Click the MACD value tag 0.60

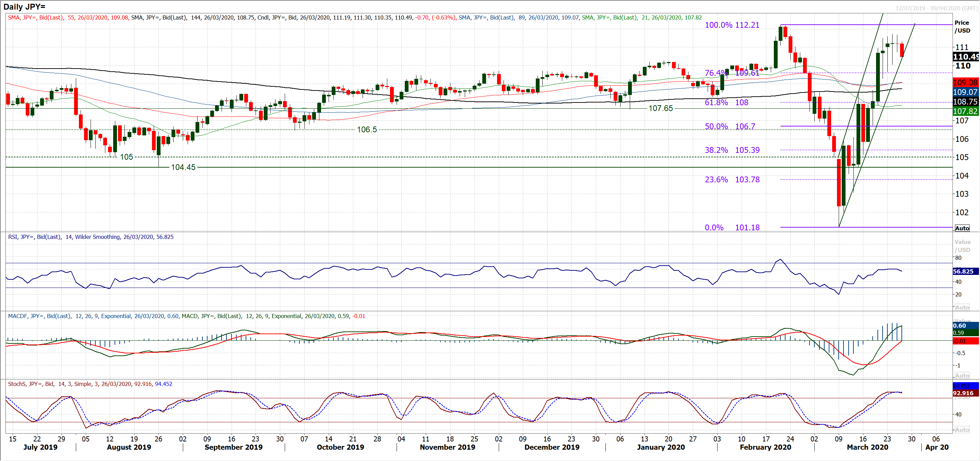coord(966,325)
